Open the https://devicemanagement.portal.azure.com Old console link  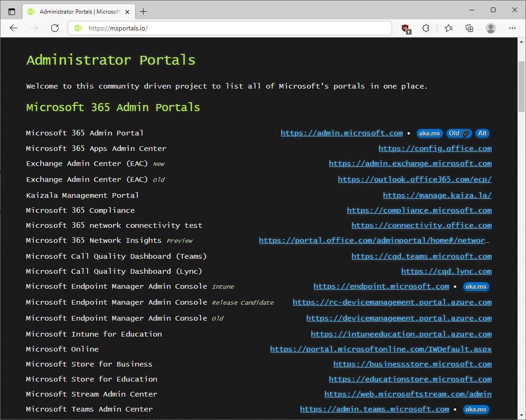(399, 318)
